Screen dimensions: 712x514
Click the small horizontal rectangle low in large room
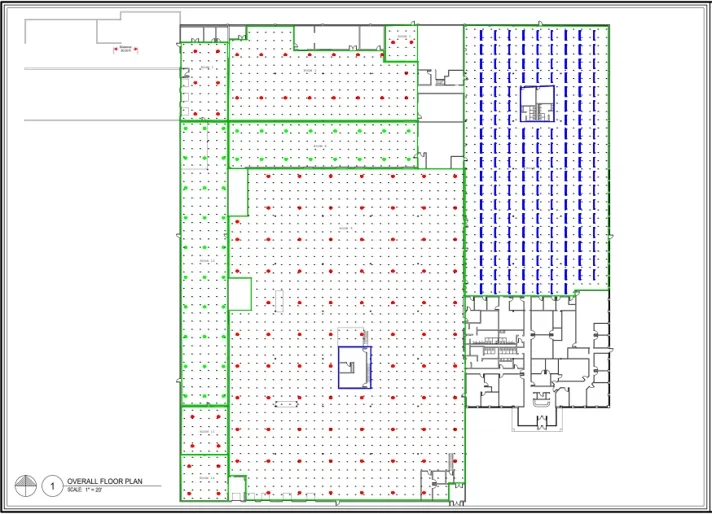(287, 404)
